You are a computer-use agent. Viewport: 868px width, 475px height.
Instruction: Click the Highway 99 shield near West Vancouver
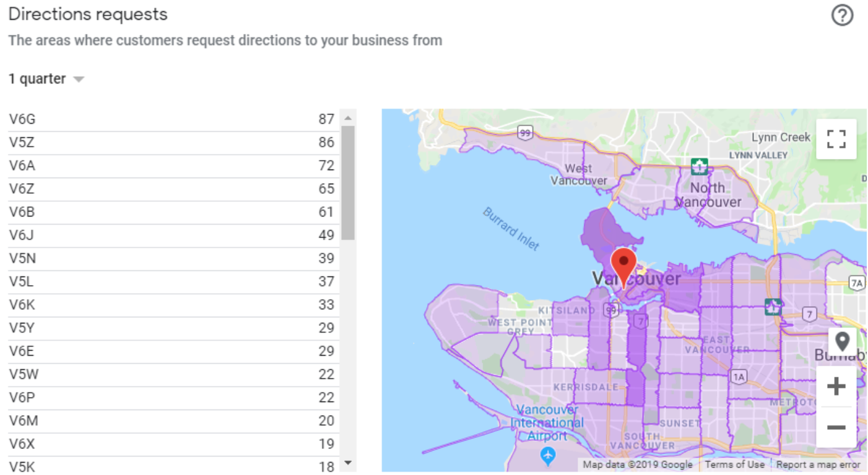(525, 132)
